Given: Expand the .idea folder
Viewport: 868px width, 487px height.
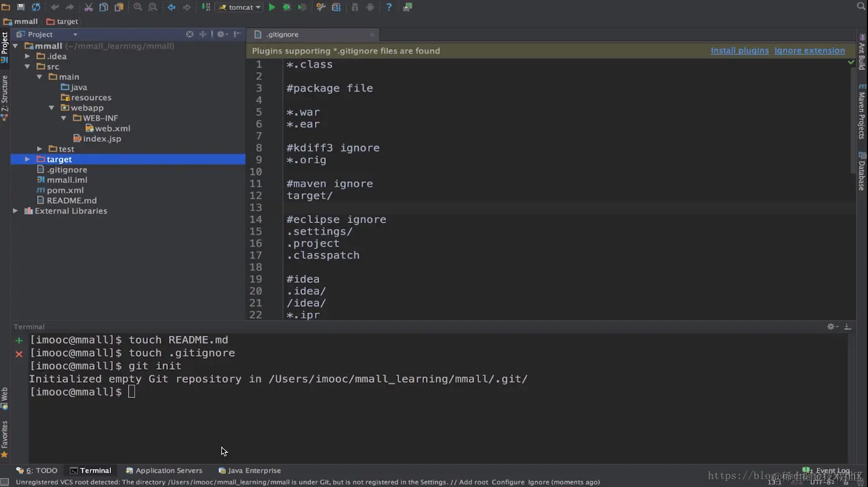Looking at the screenshot, I should tap(27, 56).
